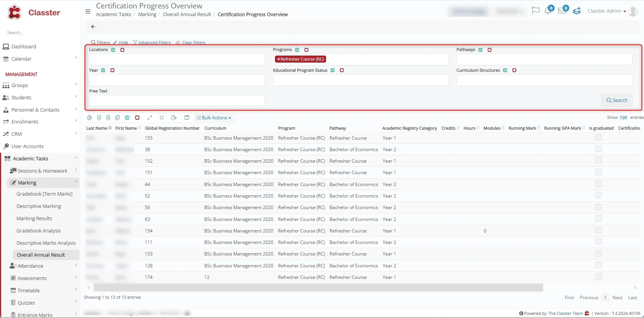Change Show 100 entries count
The image size is (644, 318).
[623, 118]
